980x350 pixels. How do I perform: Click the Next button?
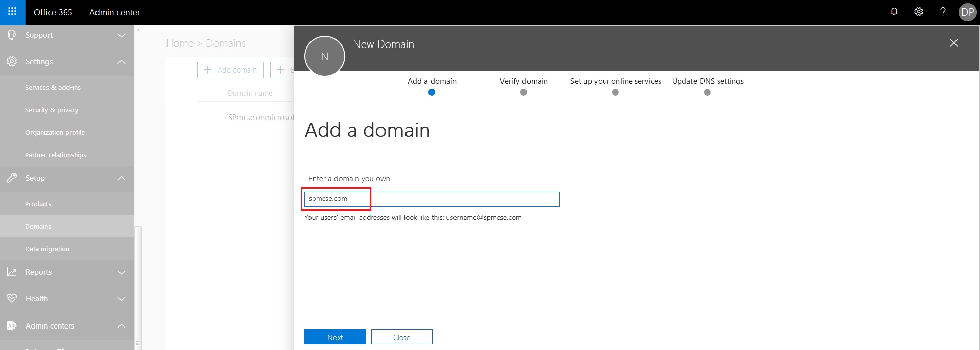click(334, 337)
